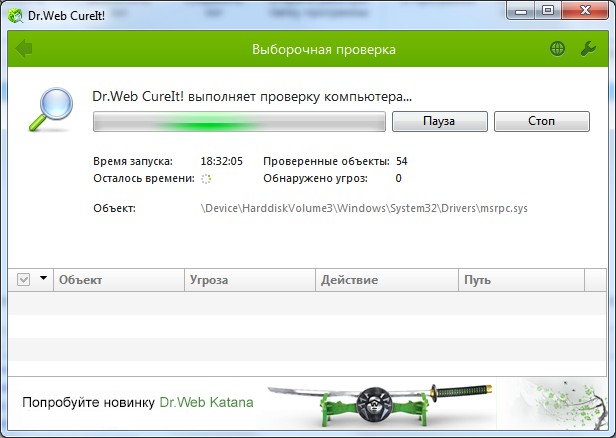The height and width of the screenshot is (438, 616).
Task: Pause the scan with Пауза button
Action: pyautogui.click(x=440, y=121)
